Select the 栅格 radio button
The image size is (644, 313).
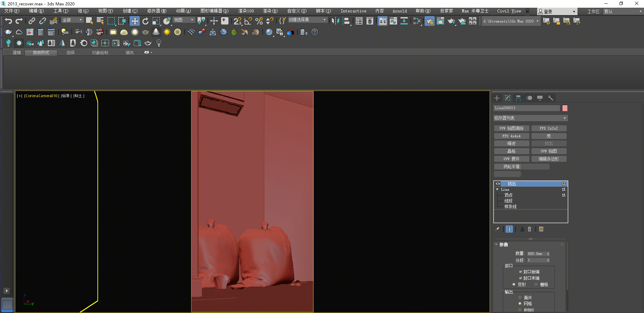(536, 284)
